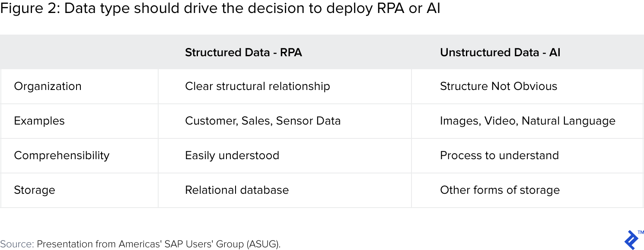This screenshot has height=250, width=644.
Task: Click the Toptal logo icon
Action: (631, 240)
